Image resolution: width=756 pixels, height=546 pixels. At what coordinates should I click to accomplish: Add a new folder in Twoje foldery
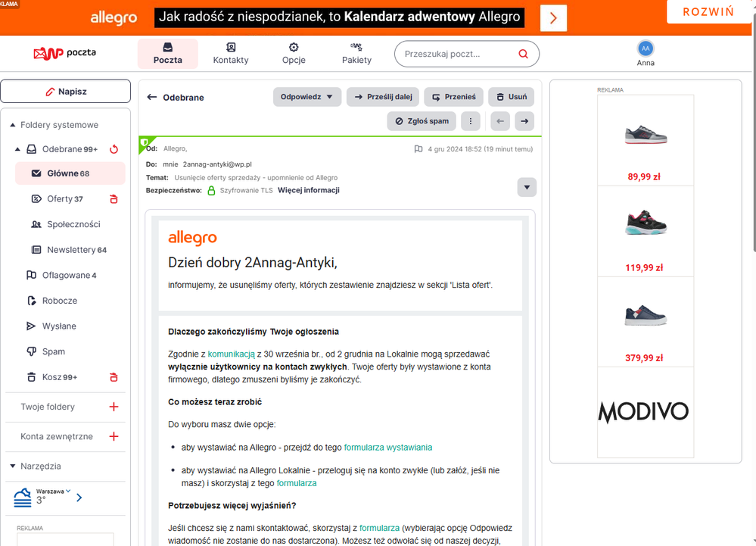(x=114, y=407)
